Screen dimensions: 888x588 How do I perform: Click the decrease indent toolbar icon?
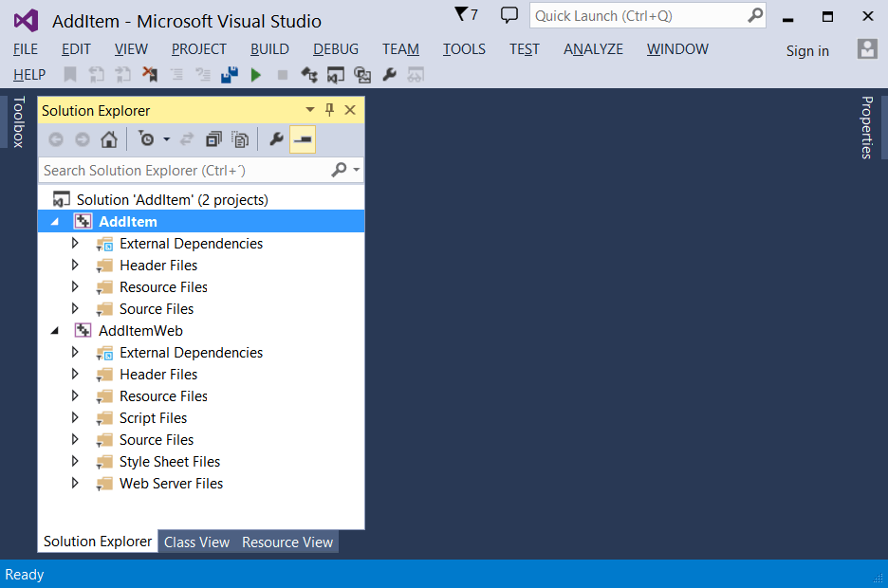pos(177,75)
